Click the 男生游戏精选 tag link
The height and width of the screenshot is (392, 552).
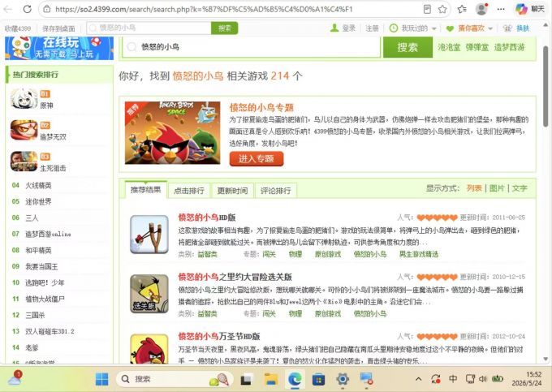[x=419, y=254]
